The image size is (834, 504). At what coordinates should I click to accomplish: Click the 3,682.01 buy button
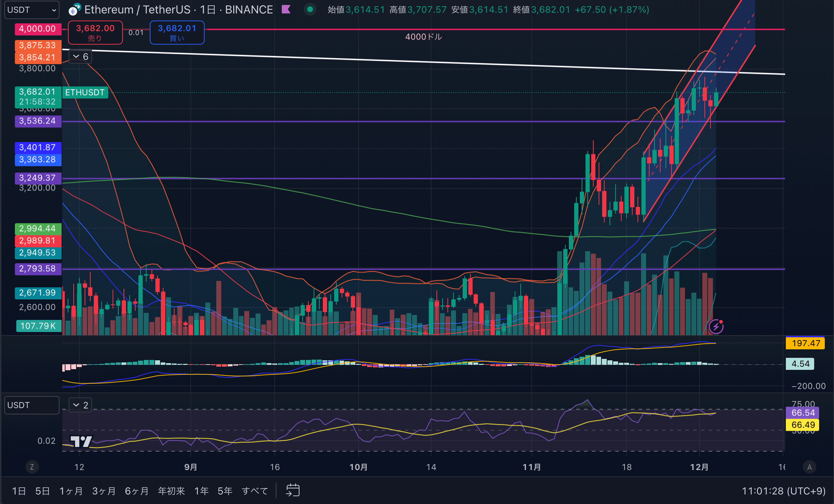click(x=177, y=33)
